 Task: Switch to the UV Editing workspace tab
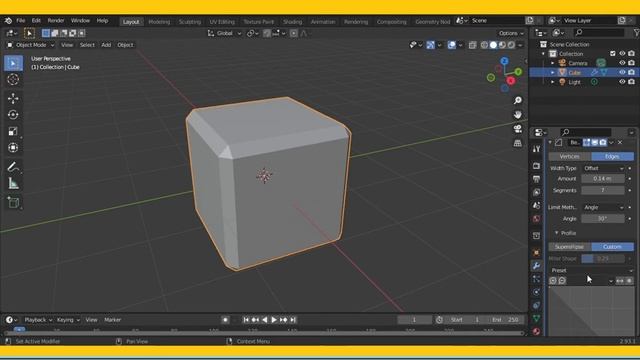222,22
